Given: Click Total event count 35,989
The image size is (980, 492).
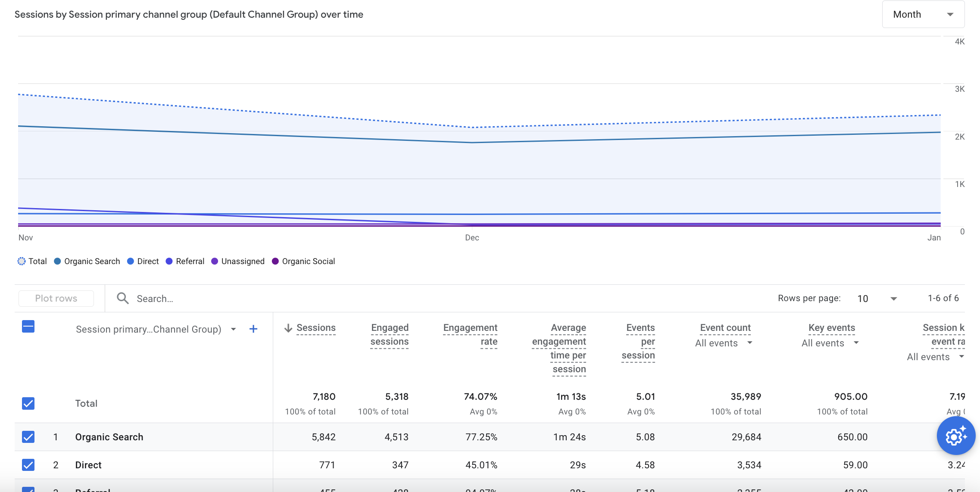Looking at the screenshot, I should (x=746, y=396).
